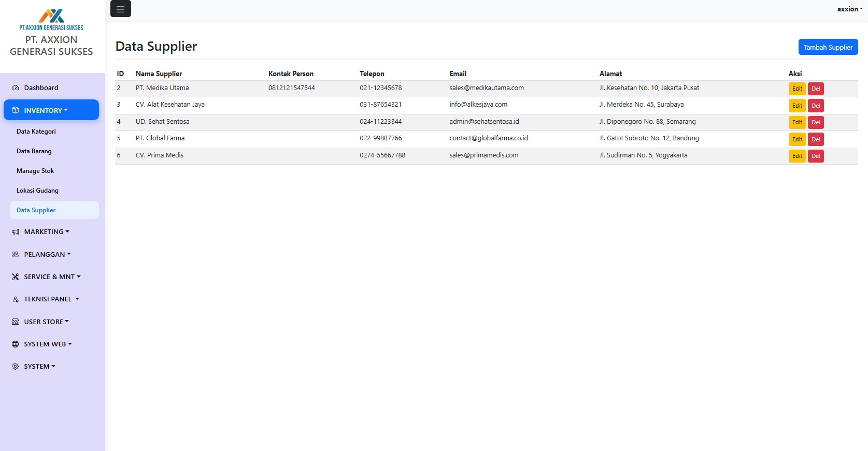Click email sales@medikautama.com
The height and width of the screenshot is (451, 868).
487,88
